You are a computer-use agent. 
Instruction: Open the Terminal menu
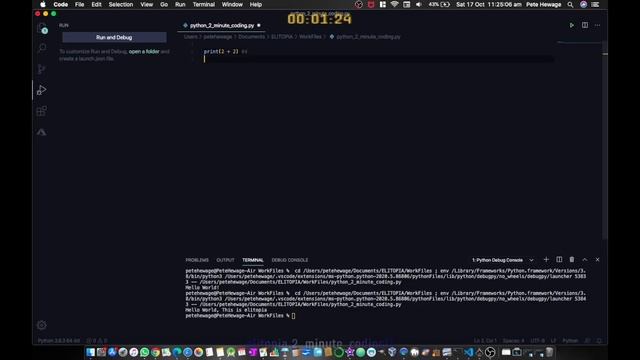point(204,4)
